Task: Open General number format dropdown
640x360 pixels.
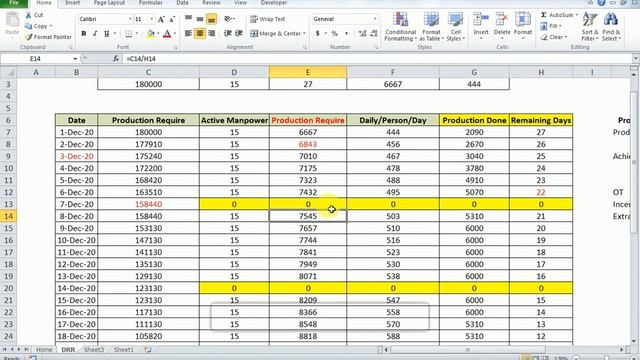Action: click(375, 19)
